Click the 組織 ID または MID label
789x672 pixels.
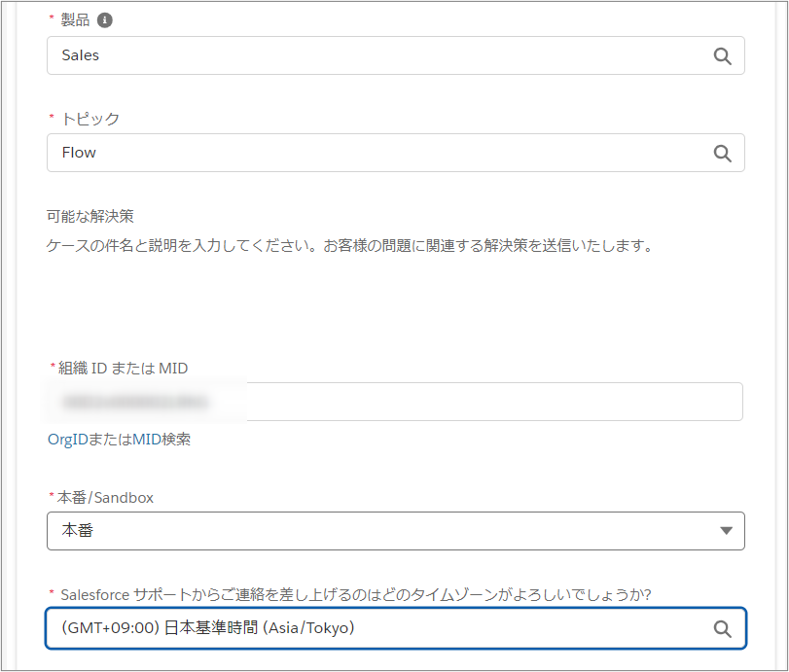(x=124, y=368)
